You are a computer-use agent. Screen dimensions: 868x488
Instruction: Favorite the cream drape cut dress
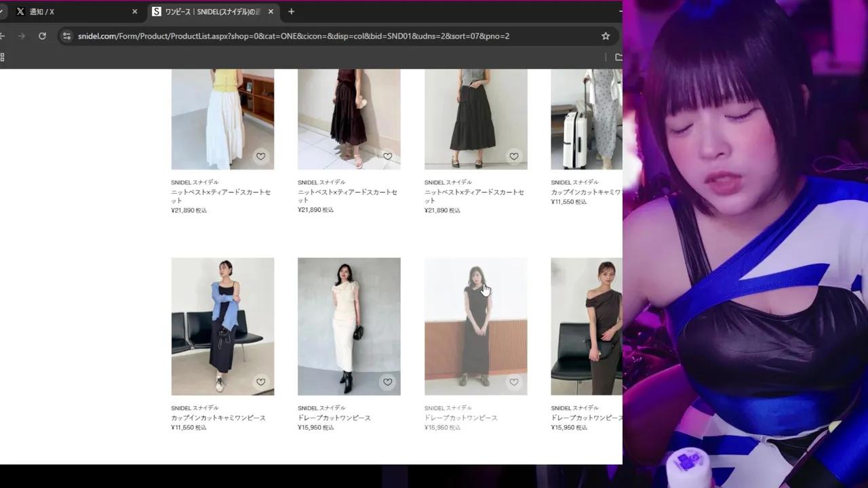[x=387, y=382]
